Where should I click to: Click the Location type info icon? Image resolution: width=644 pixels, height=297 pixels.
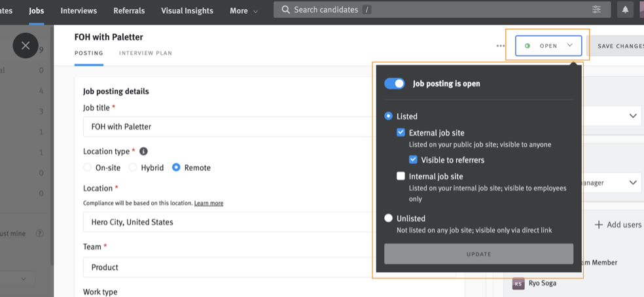143,151
